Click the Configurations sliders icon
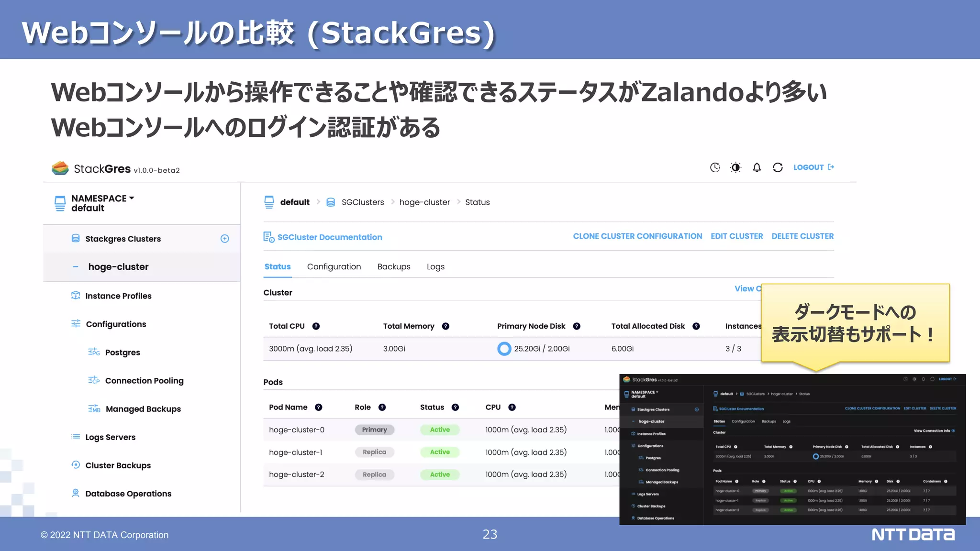Screen dimensions: 980x551 click(x=76, y=323)
